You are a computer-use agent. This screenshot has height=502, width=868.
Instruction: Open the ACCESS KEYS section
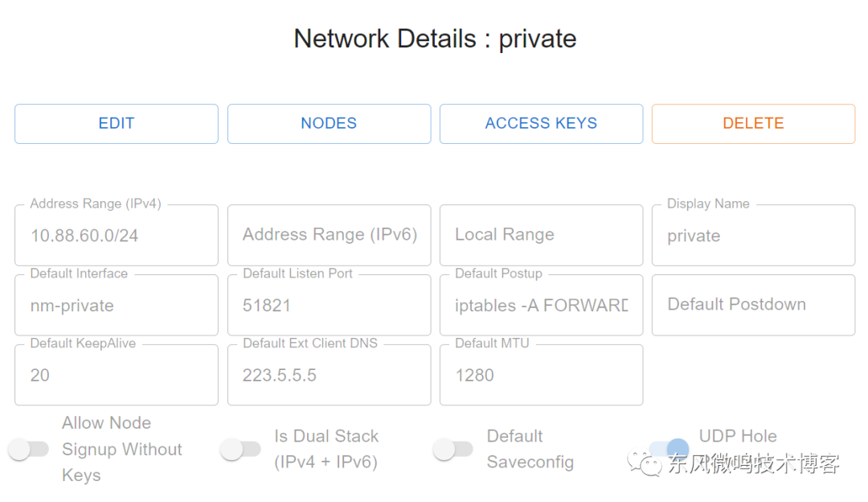point(542,124)
